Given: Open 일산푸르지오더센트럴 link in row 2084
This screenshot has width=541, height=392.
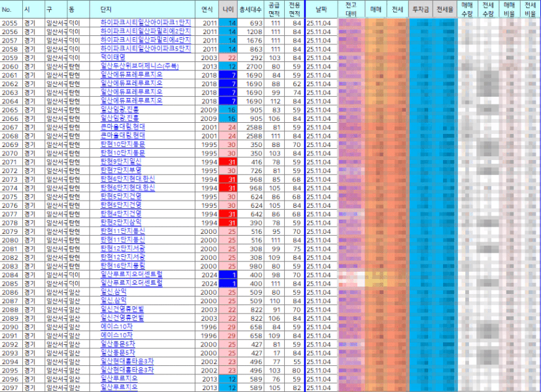Looking at the screenshot, I should (x=131, y=274).
